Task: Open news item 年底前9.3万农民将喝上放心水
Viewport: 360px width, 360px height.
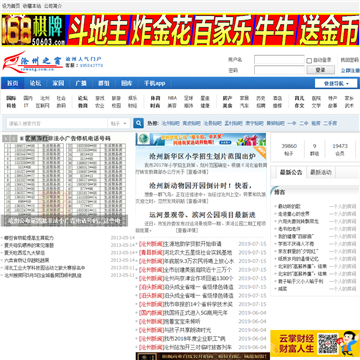Action: [199, 261]
